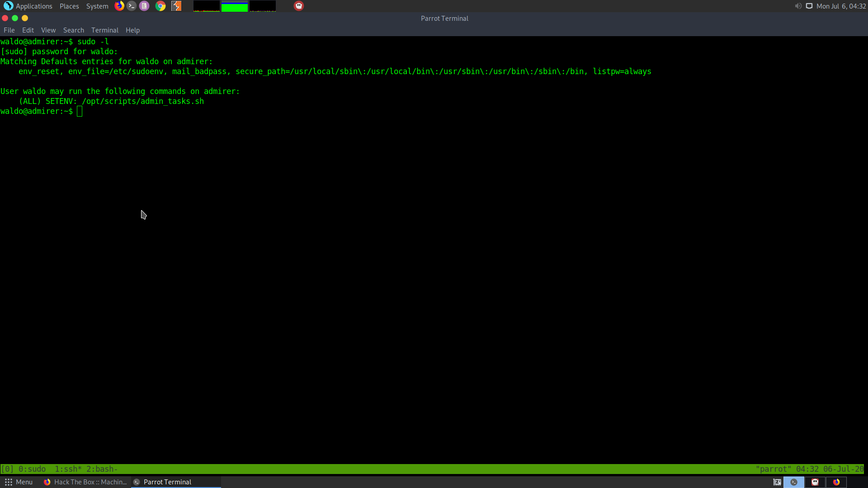868x488 pixels.
Task: Click the date and time clock
Action: [841, 6]
